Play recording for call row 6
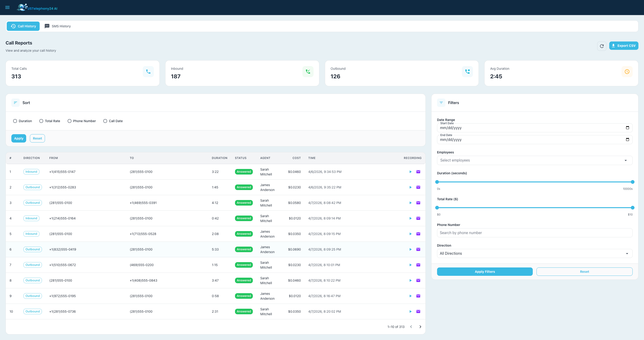Screen dimensions: 644x340 coord(410,249)
